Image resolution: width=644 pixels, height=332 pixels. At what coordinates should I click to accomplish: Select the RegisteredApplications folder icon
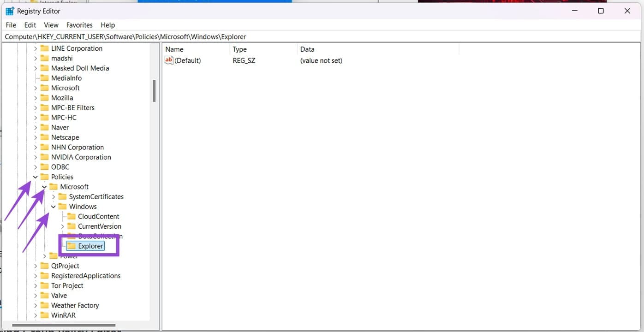[44, 276]
